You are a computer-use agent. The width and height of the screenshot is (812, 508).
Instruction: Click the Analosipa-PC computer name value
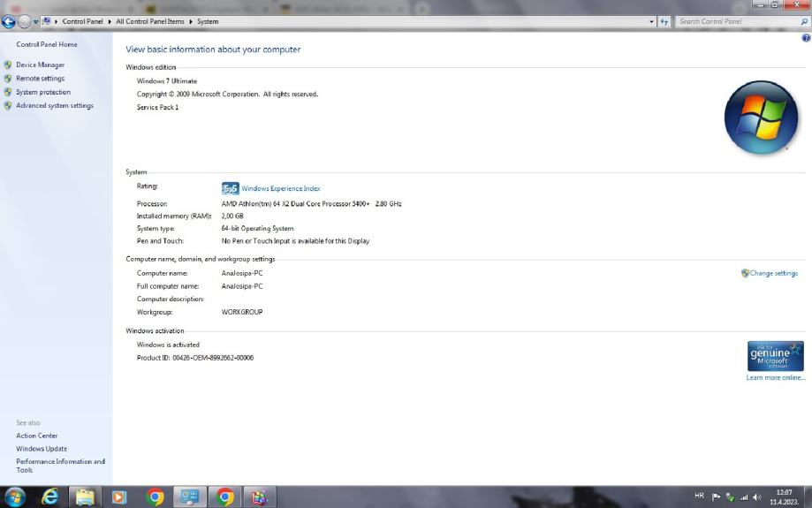pos(242,273)
